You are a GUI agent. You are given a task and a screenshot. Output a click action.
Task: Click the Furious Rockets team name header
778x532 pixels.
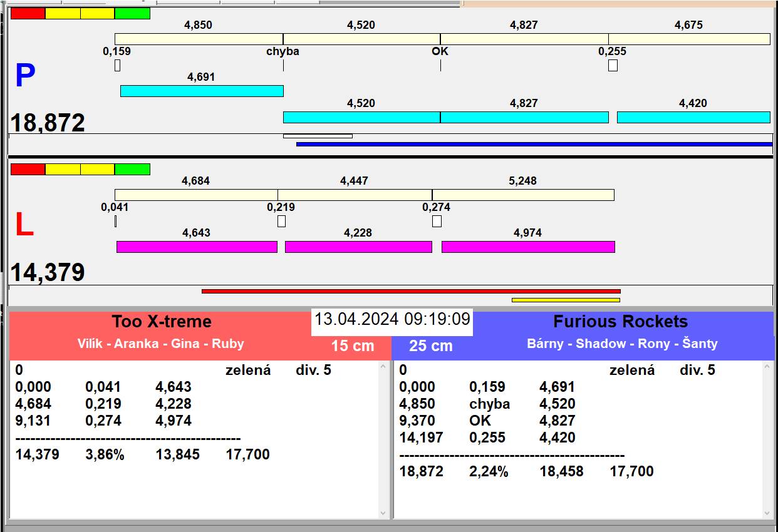tap(620, 322)
